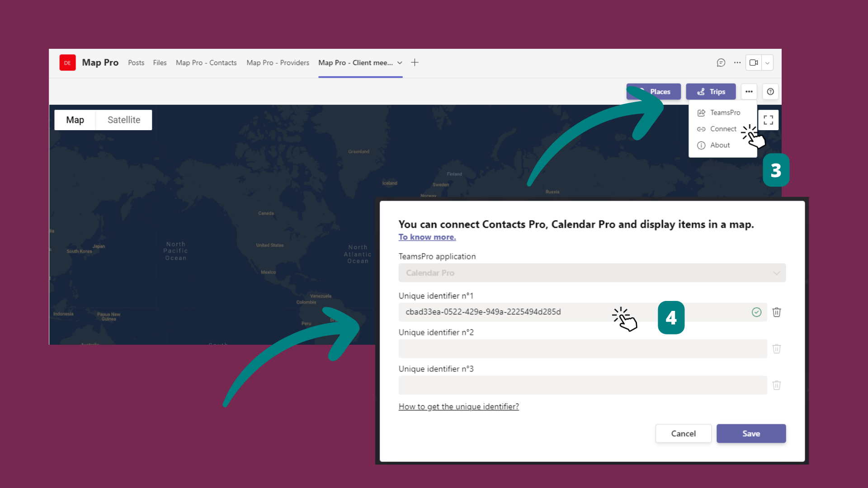Delete unique identifier n°3
The height and width of the screenshot is (488, 868).
coord(777,385)
